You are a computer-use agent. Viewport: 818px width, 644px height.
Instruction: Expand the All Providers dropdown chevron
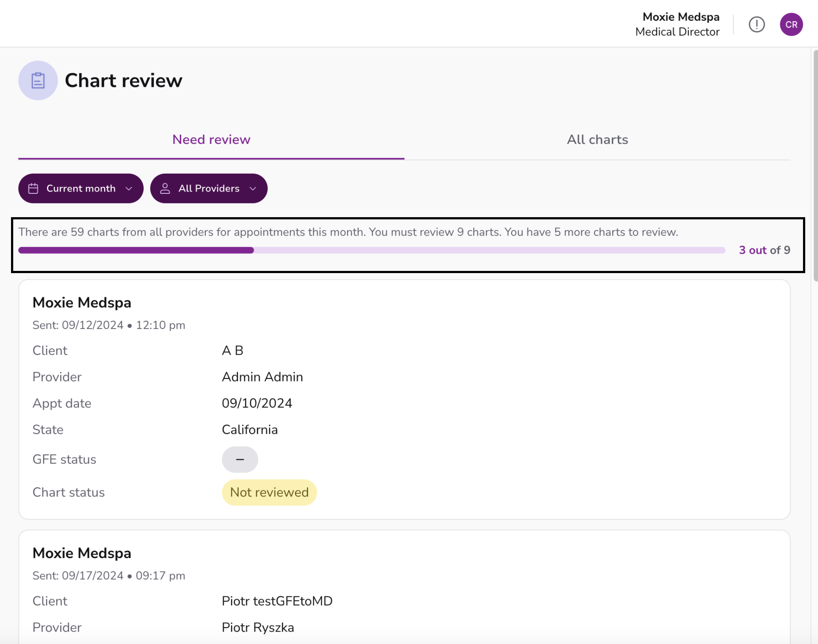253,189
